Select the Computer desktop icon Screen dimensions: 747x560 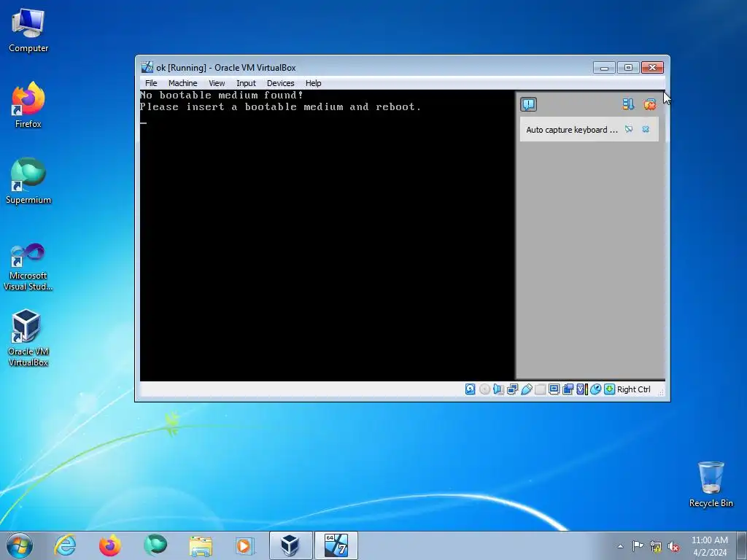click(28, 31)
